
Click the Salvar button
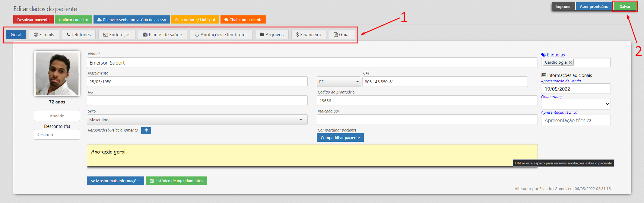pos(625,6)
